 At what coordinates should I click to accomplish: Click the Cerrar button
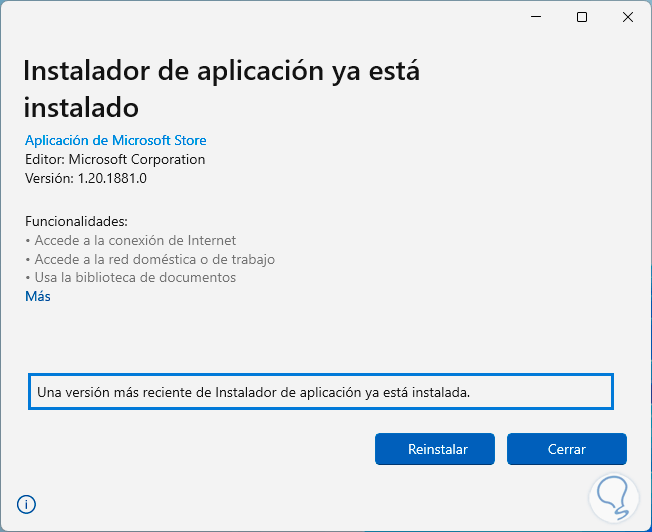[566, 449]
